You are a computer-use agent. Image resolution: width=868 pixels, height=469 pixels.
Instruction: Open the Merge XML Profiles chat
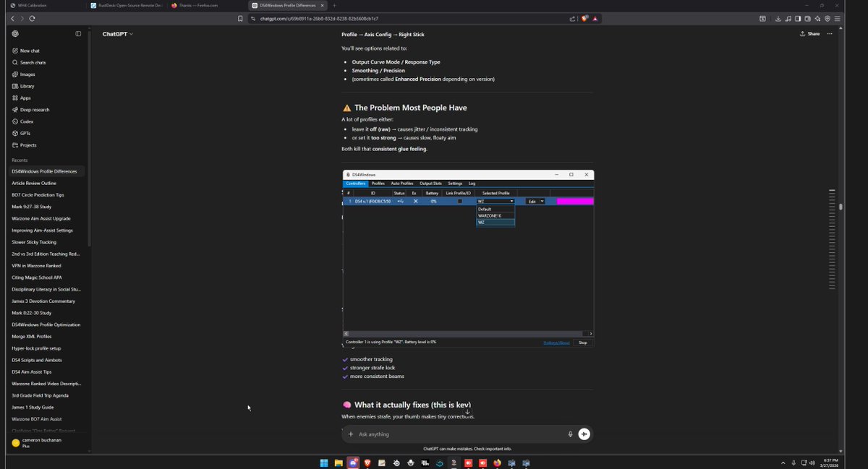click(46, 337)
